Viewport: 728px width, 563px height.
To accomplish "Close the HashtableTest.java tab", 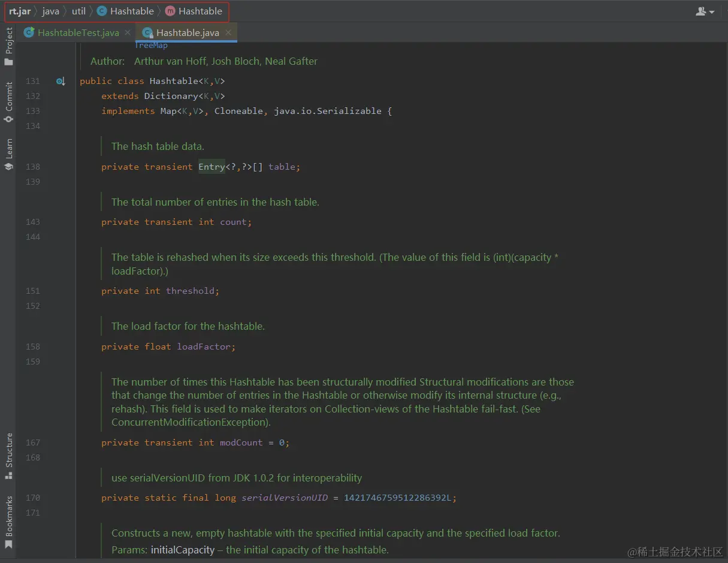I will pyautogui.click(x=128, y=33).
